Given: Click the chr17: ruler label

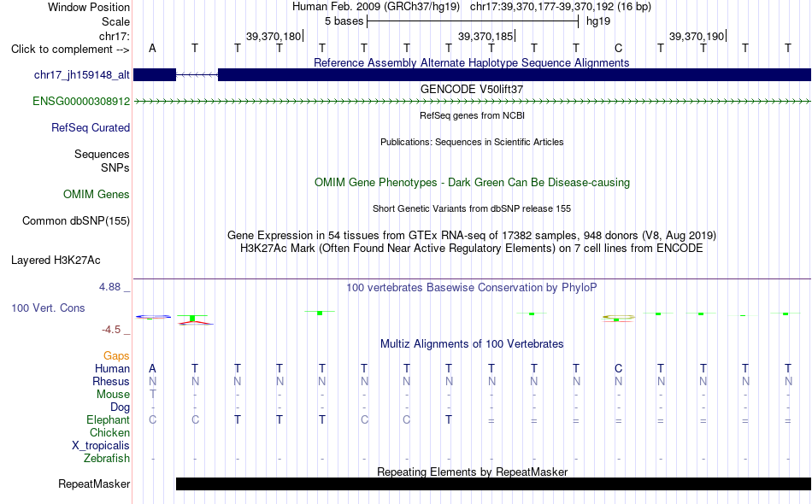Looking at the screenshot, I should (115, 36).
